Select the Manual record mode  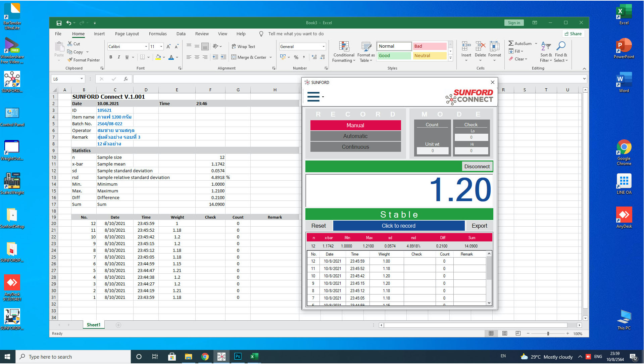pos(355,125)
